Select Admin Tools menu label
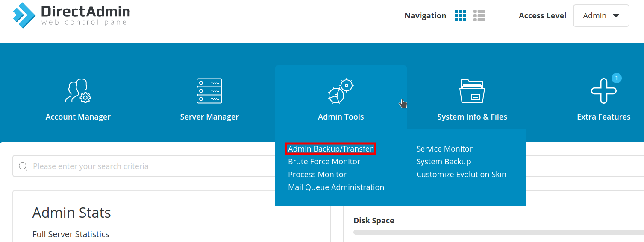 click(341, 117)
